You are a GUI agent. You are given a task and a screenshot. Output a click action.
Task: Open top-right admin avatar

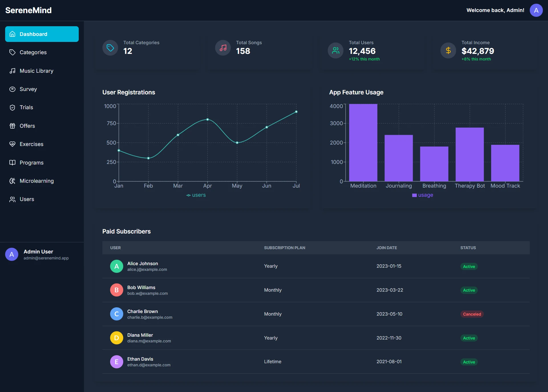[536, 10]
